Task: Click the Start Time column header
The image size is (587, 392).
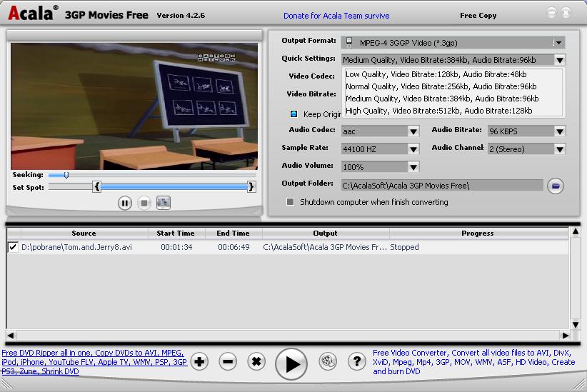Action: (176, 233)
